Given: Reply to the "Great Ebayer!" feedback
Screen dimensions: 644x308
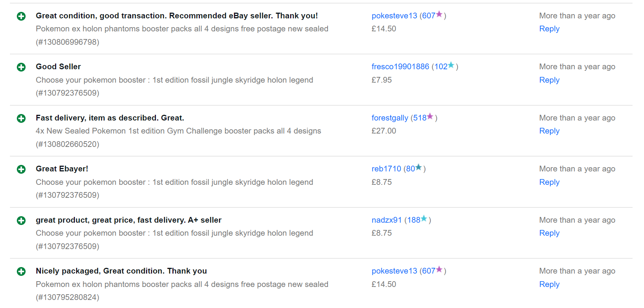Looking at the screenshot, I should (x=549, y=182).
